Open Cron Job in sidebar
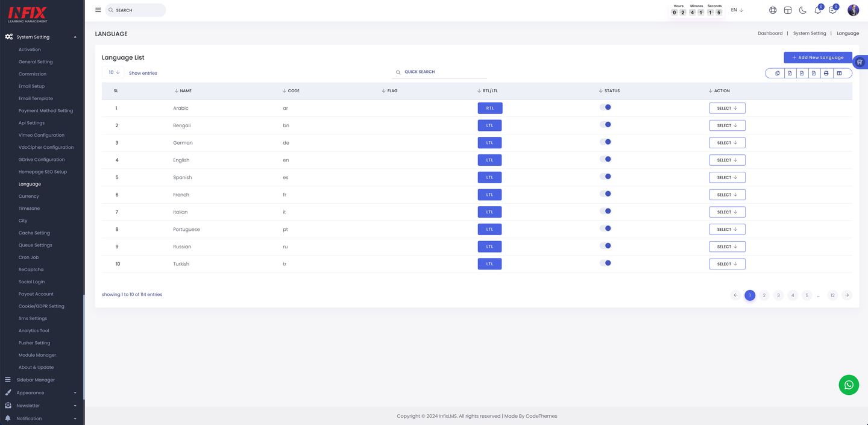This screenshot has width=868, height=425. pyautogui.click(x=28, y=257)
